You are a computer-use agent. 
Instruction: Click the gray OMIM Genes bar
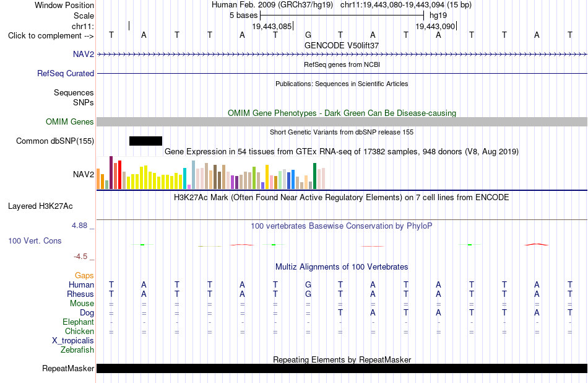pos(342,121)
